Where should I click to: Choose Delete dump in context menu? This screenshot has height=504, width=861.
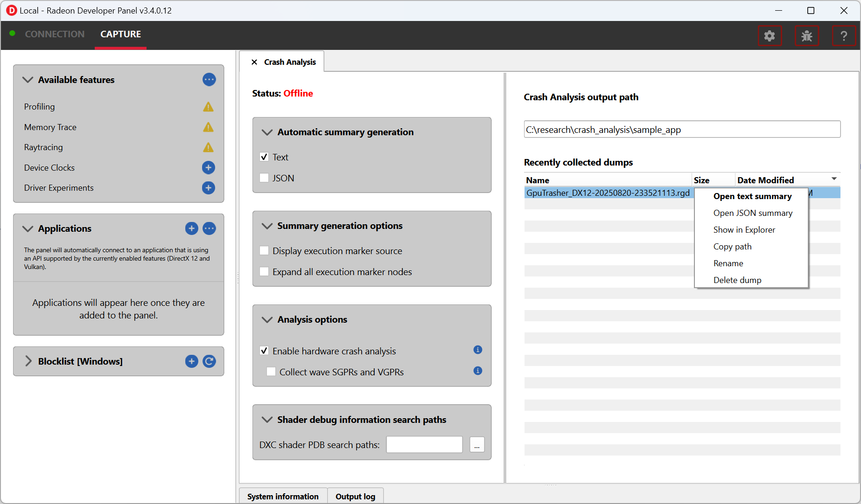point(737,280)
